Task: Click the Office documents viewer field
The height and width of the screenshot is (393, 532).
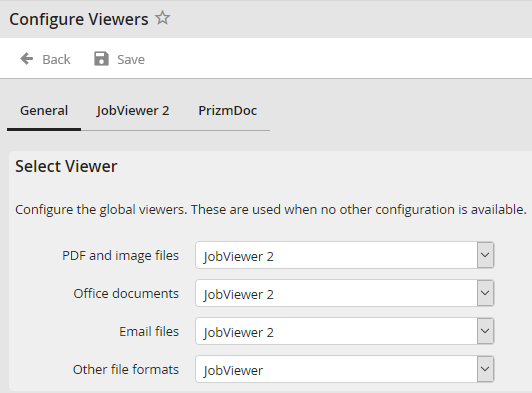Action: pyautogui.click(x=344, y=293)
